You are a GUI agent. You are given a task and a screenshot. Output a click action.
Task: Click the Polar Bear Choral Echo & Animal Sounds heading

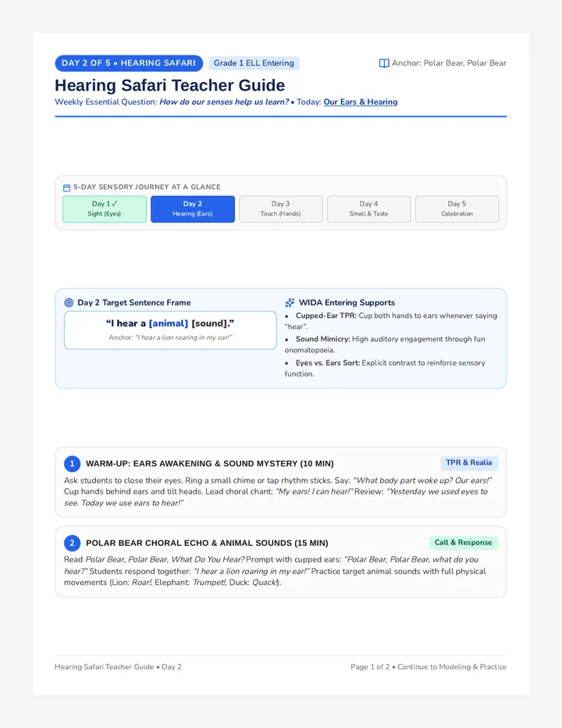[207, 543]
